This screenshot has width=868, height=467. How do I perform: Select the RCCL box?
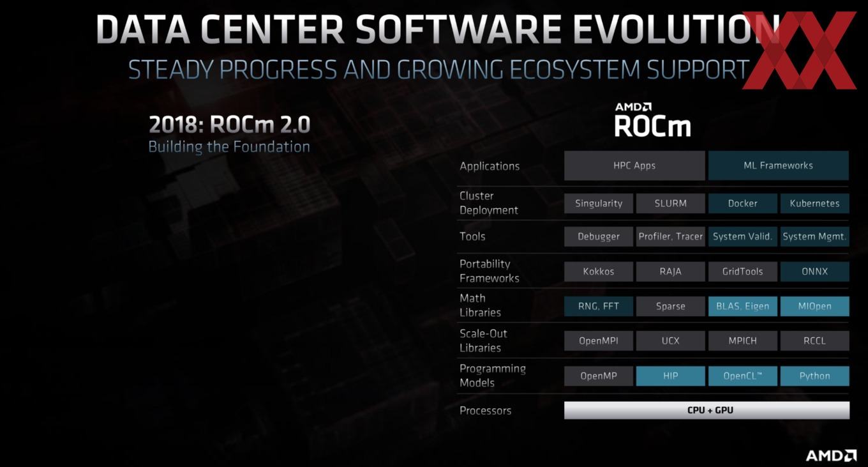[x=815, y=341]
